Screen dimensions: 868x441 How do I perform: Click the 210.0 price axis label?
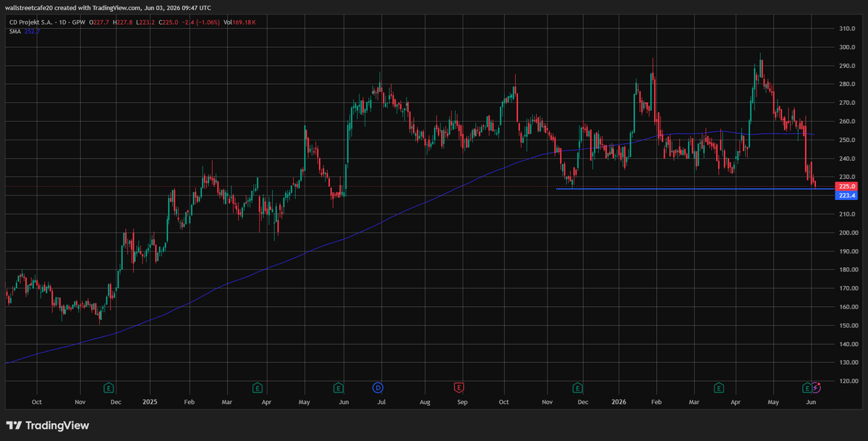click(x=847, y=214)
